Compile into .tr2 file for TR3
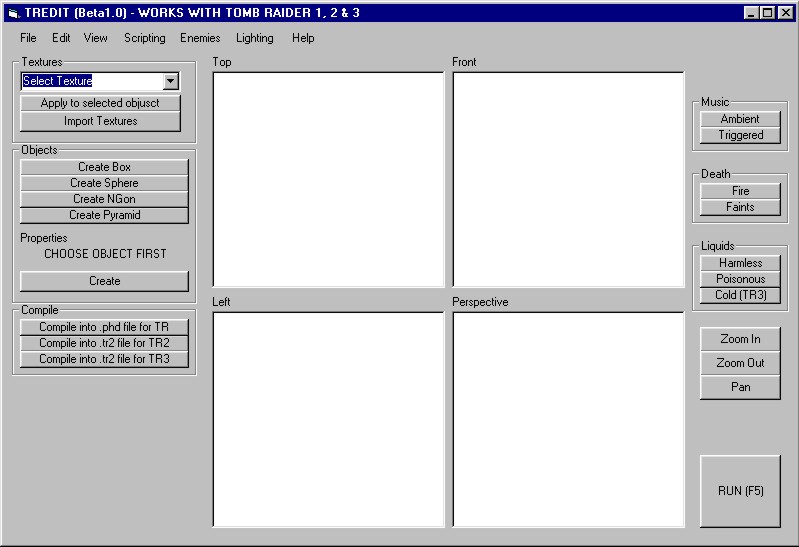 point(104,359)
